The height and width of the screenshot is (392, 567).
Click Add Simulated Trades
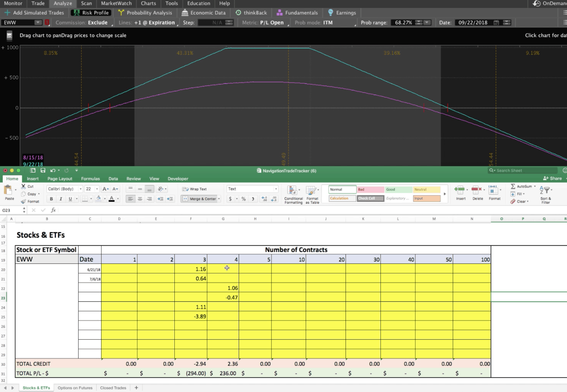34,13
